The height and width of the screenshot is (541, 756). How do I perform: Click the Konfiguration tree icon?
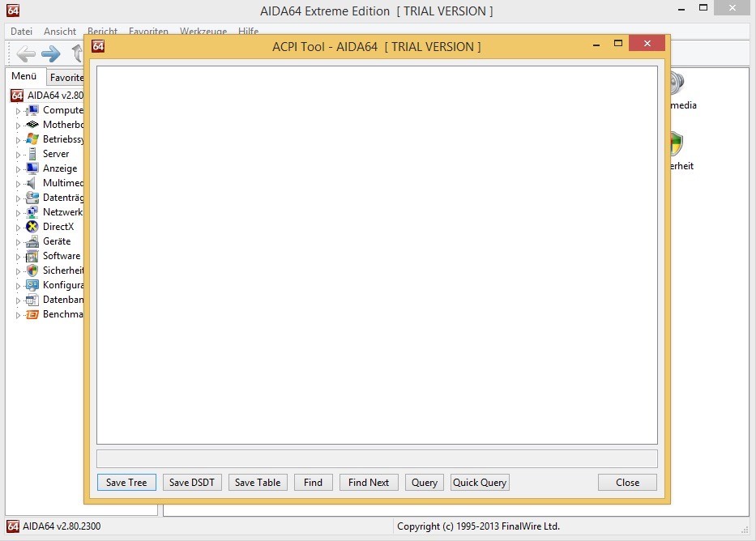[x=32, y=285]
